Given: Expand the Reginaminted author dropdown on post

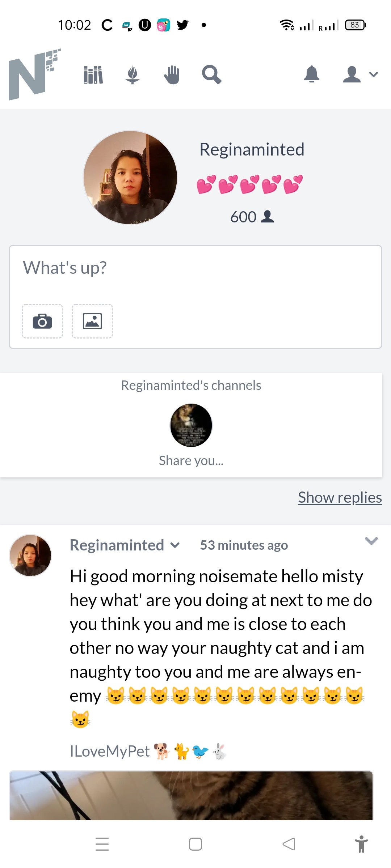Looking at the screenshot, I should tap(175, 545).
